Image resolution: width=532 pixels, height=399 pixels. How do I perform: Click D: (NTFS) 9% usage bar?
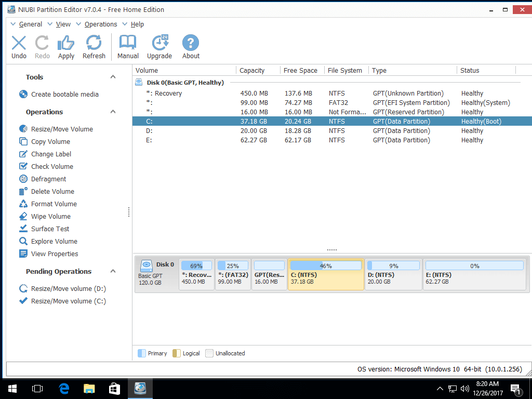click(394, 265)
